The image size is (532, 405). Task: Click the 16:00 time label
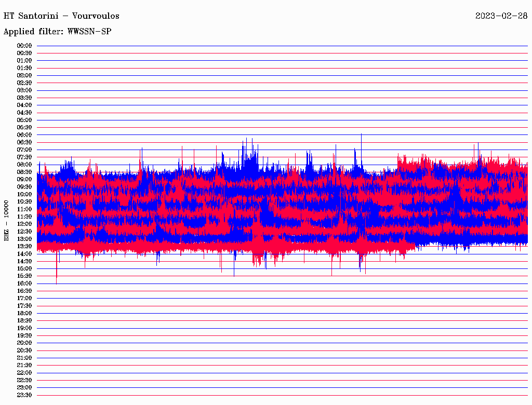[24, 283]
